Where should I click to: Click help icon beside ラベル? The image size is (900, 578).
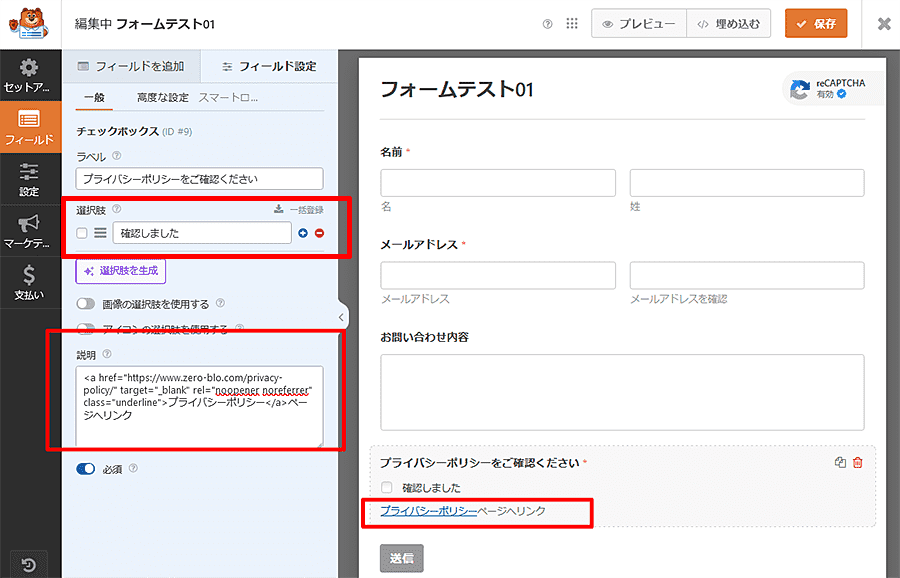pos(117,156)
